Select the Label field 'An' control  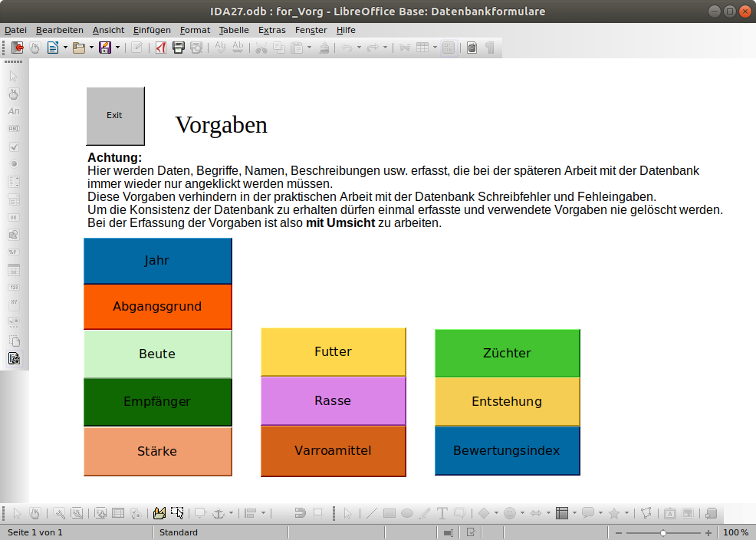pyautogui.click(x=14, y=111)
